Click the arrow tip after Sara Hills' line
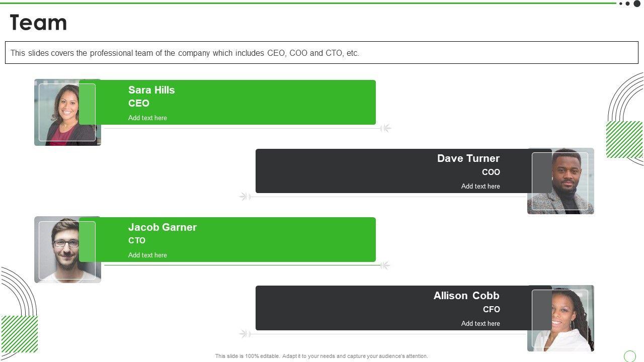 pyautogui.click(x=386, y=128)
